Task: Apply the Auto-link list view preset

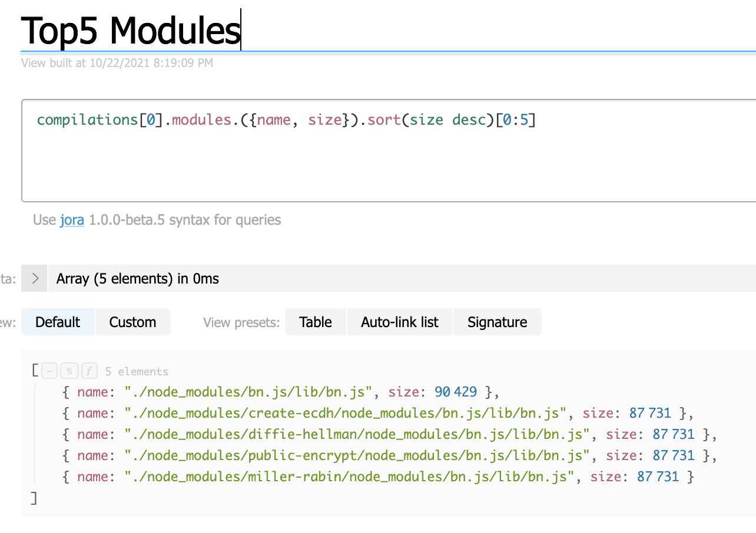Action: coord(400,322)
